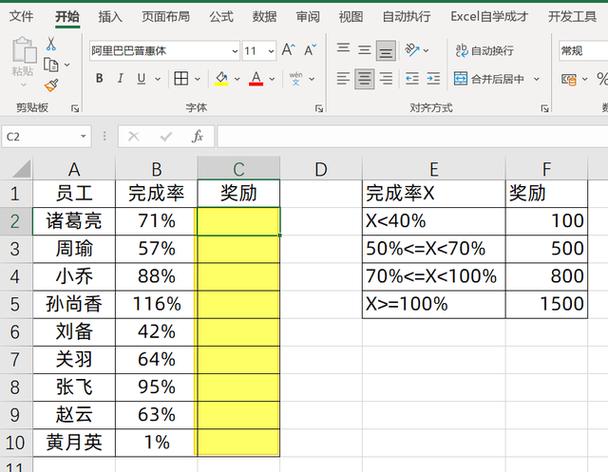
Task: Decrease indent
Action: (412, 79)
